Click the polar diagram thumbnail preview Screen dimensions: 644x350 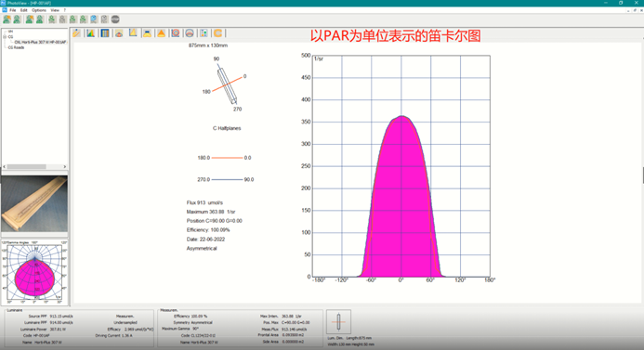(x=35, y=272)
